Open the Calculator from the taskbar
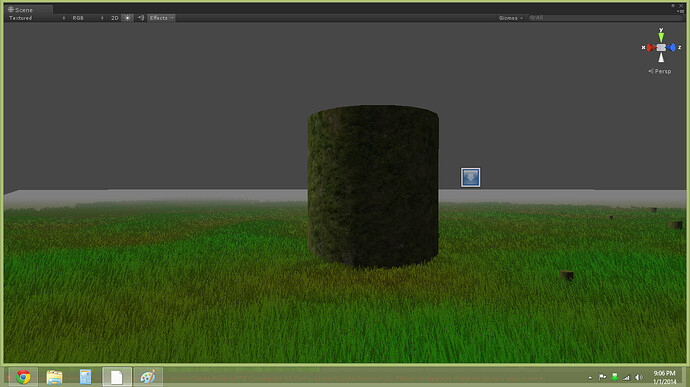 85,377
